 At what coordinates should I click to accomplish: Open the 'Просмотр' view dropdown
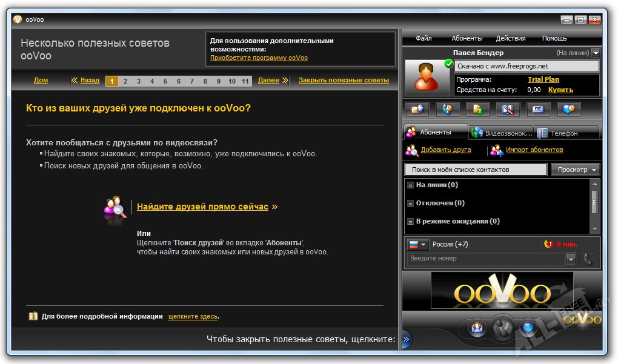[x=575, y=170]
